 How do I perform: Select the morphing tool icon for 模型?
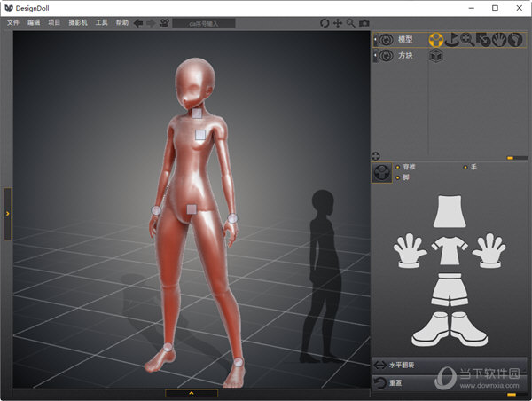[483, 40]
